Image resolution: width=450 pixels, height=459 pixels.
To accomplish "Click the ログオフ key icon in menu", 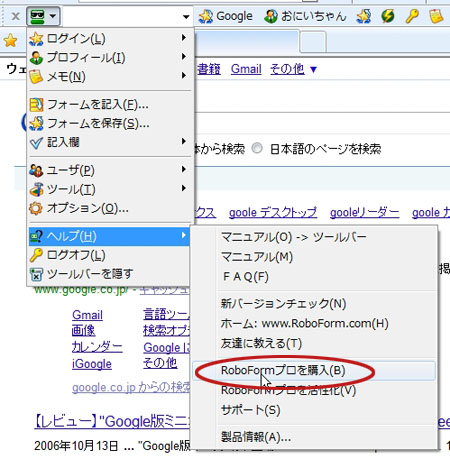I will pos(36,255).
